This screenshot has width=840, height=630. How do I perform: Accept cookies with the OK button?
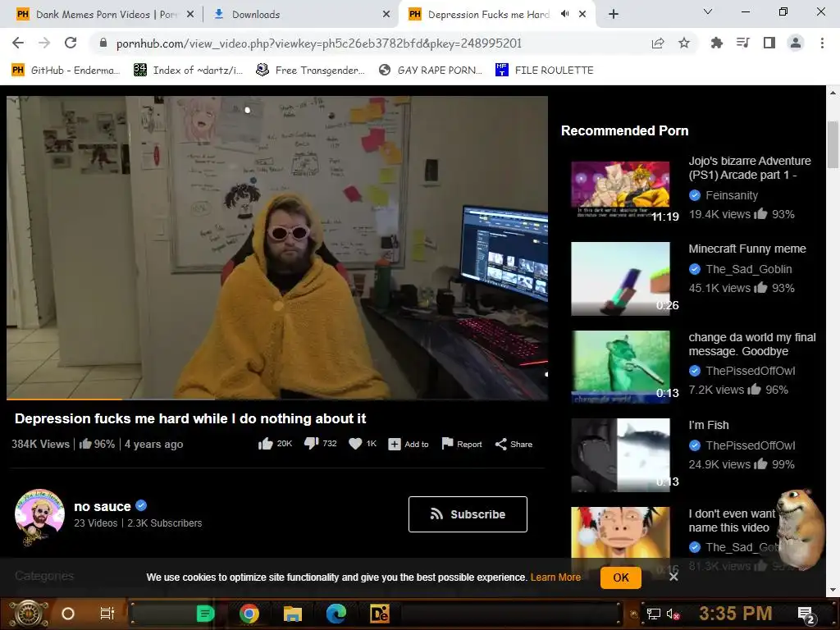(621, 577)
